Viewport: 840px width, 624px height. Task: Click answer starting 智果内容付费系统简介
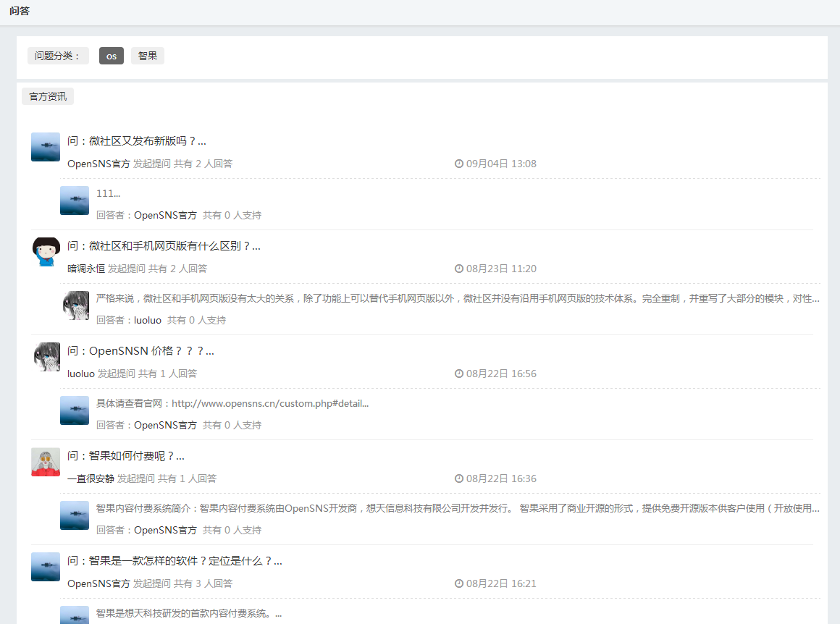(458, 508)
